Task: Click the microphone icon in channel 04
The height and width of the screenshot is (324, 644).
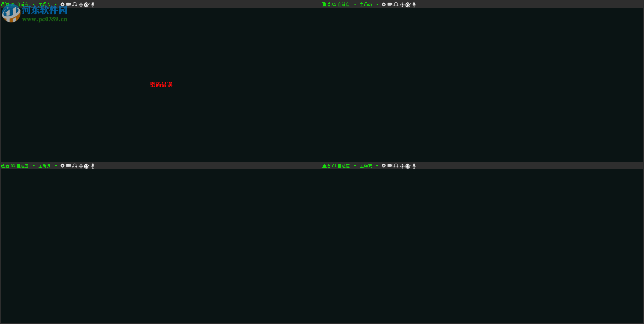Action: 414,166
